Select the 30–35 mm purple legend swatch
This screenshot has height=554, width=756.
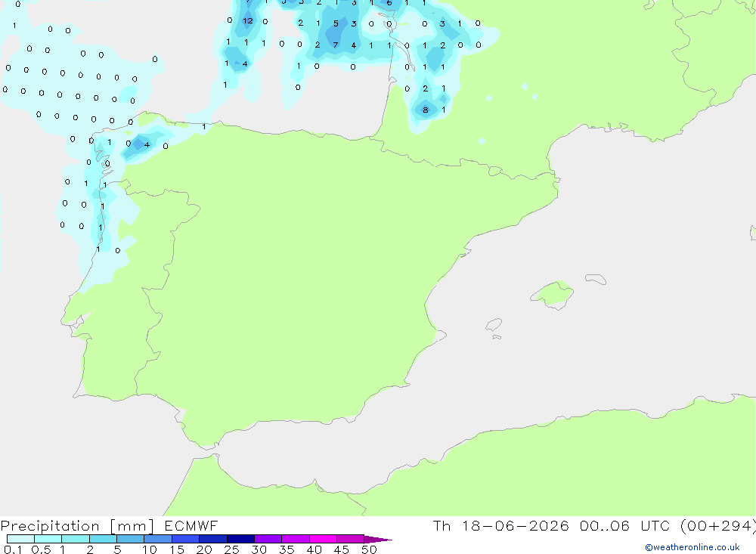[x=268, y=539]
